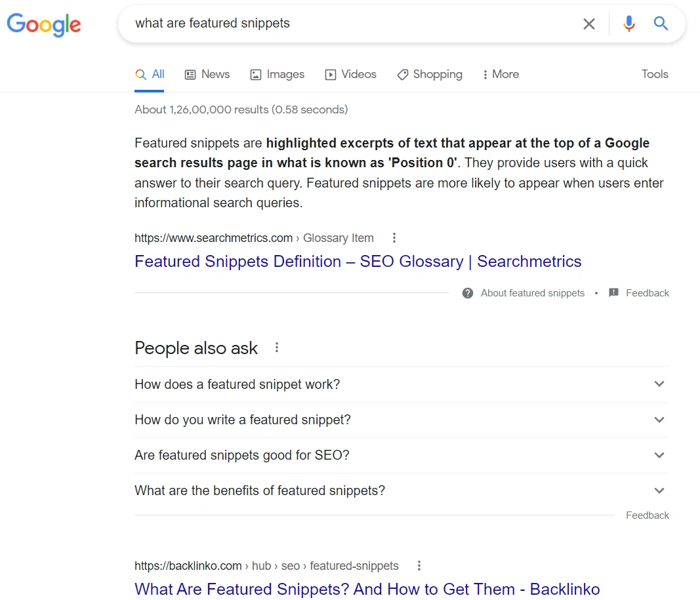Image resolution: width=700 pixels, height=600 pixels.
Task: Click the About featured snippets help icon
Action: coord(468,293)
